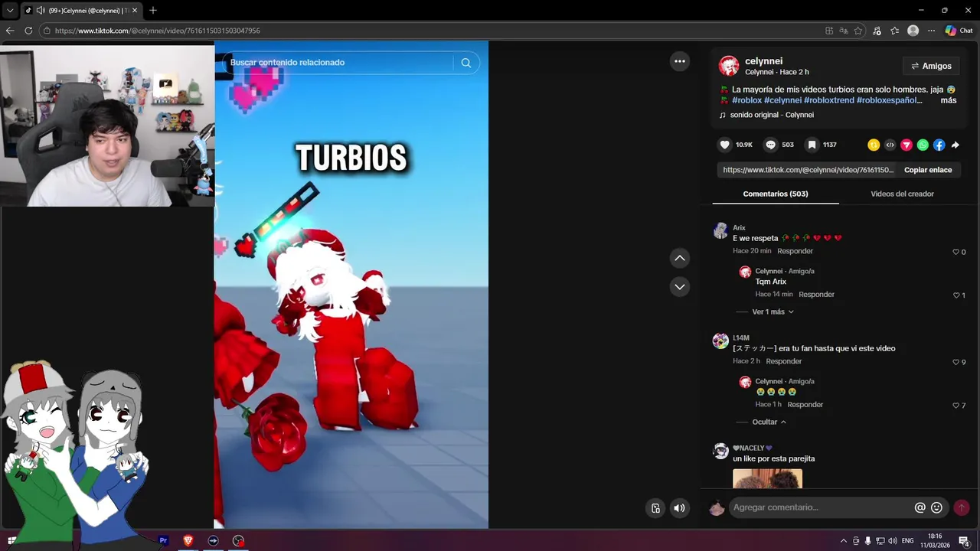This screenshot has width=980, height=551.
Task: Reply to Celynnei's 'Tqm Arix' comment
Action: tap(816, 295)
